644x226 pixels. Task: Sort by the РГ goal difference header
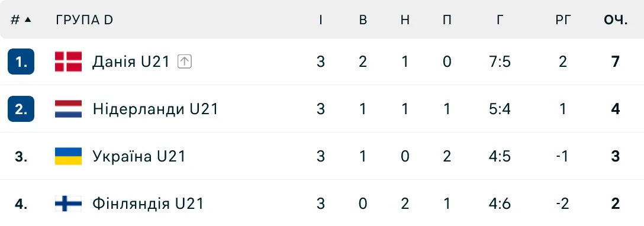pos(563,20)
